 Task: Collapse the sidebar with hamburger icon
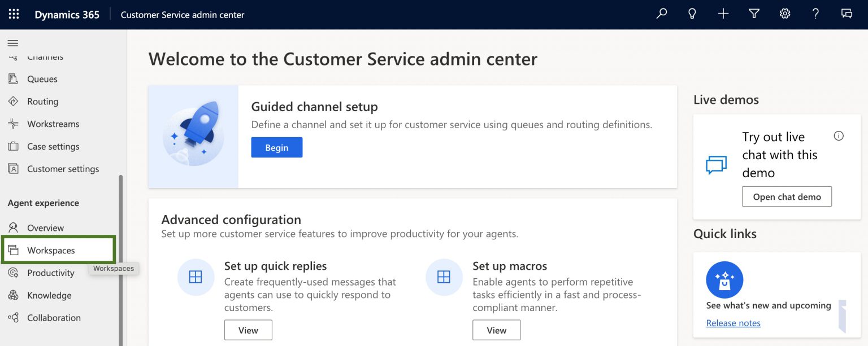click(x=12, y=43)
